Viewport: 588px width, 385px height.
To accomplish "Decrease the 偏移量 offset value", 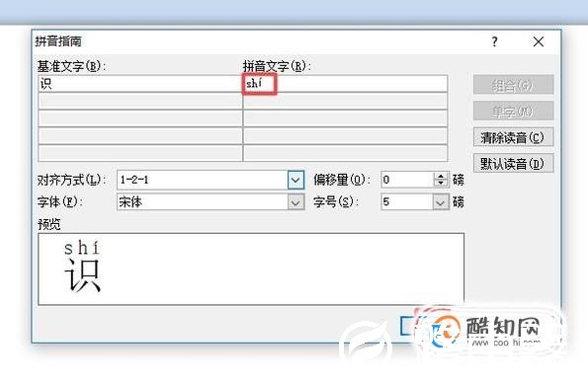I will pos(441,184).
